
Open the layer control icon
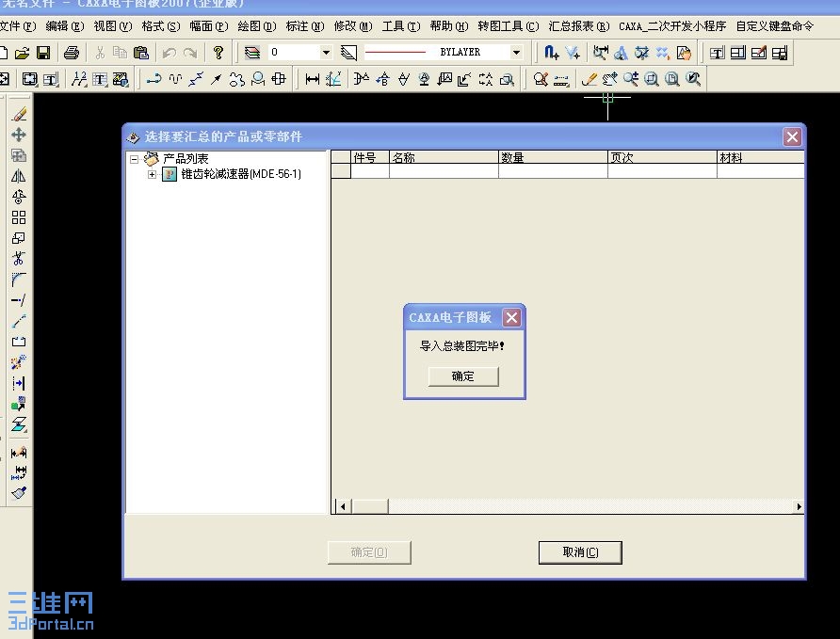(x=251, y=53)
